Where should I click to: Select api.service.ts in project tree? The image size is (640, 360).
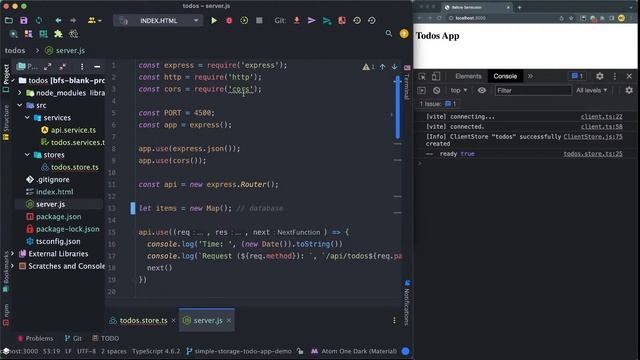coord(73,130)
